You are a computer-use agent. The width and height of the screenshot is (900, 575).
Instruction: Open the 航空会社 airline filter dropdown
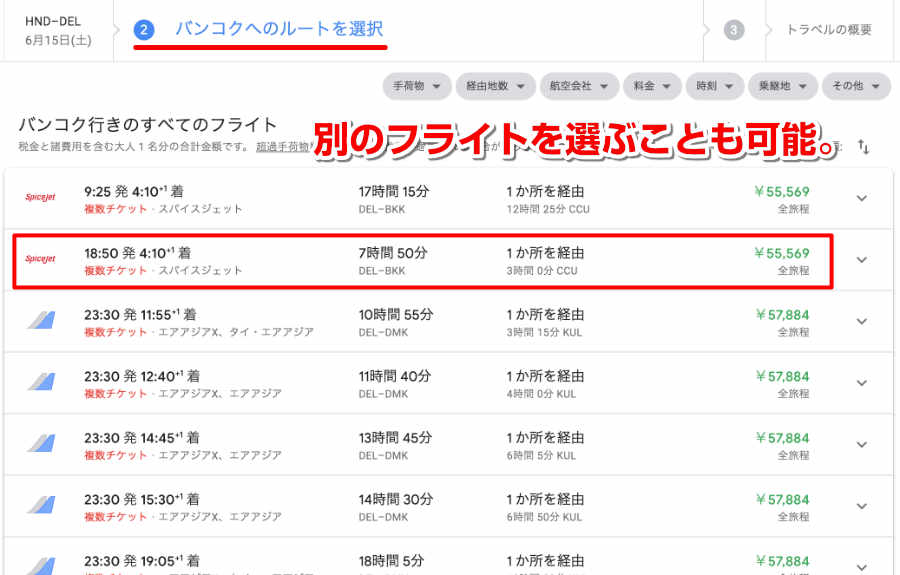click(x=579, y=86)
